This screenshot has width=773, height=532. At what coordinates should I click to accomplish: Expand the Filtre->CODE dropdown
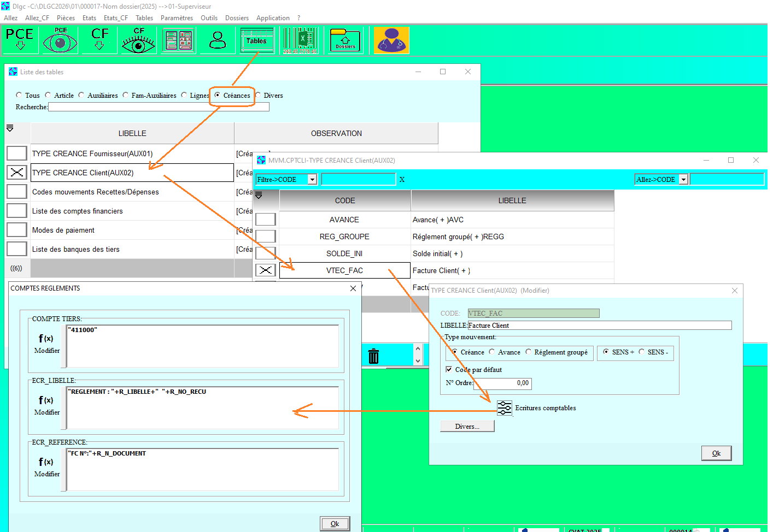(312, 180)
